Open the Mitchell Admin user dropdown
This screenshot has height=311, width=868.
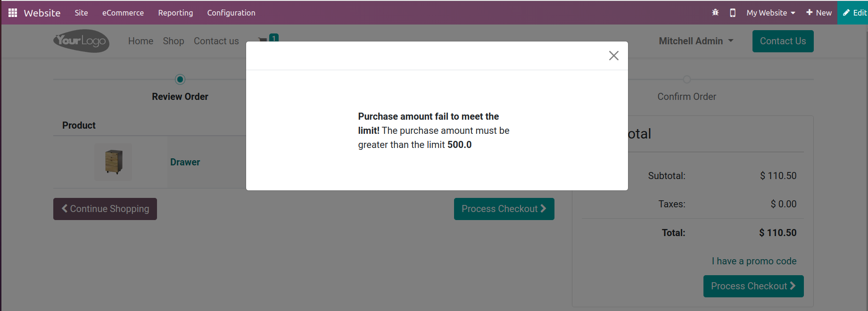coord(696,41)
